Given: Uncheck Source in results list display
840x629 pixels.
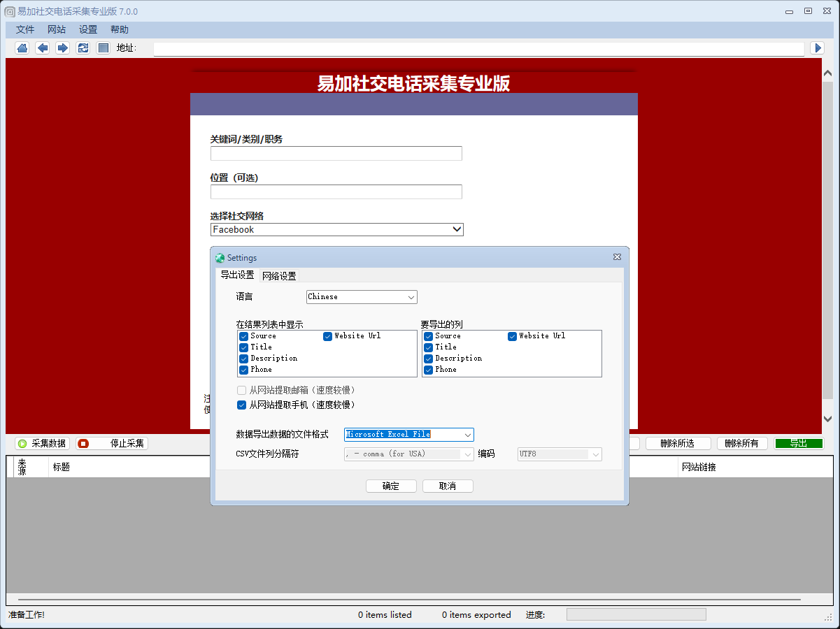Looking at the screenshot, I should [x=243, y=336].
